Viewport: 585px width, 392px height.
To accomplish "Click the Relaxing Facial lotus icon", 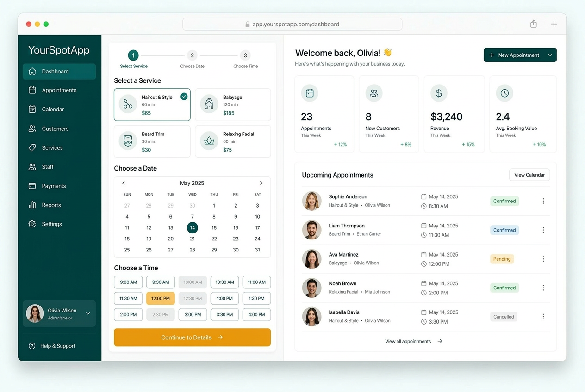I will point(209,141).
